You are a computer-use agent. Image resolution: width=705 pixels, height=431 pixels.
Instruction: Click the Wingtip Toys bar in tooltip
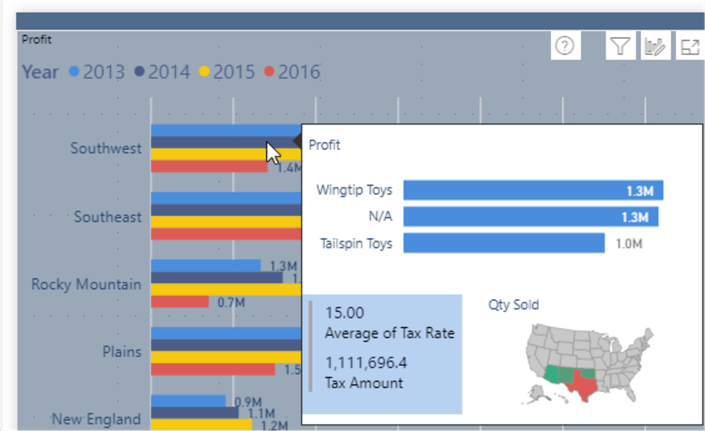click(x=533, y=190)
